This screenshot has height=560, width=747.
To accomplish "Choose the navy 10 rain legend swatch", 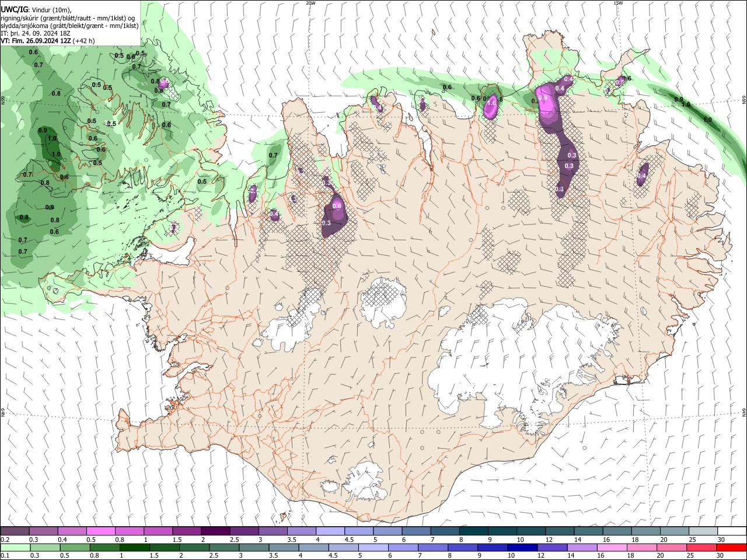I will [522, 548].
